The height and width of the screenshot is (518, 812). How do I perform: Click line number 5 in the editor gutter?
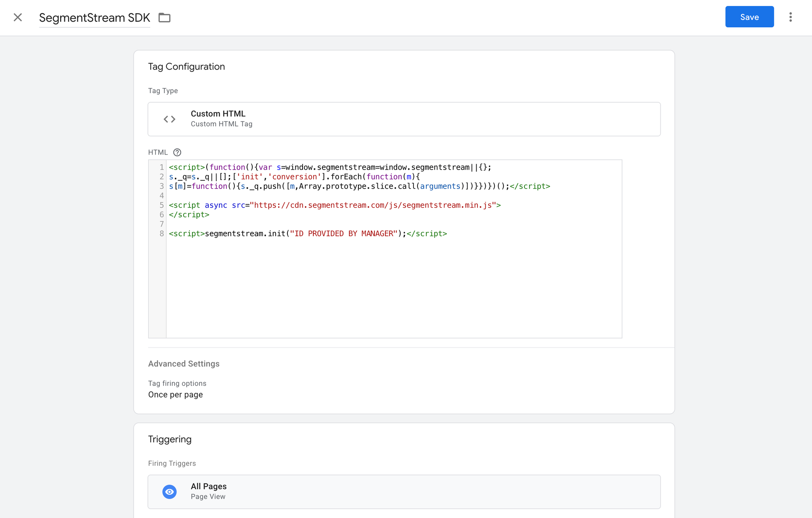tap(161, 205)
